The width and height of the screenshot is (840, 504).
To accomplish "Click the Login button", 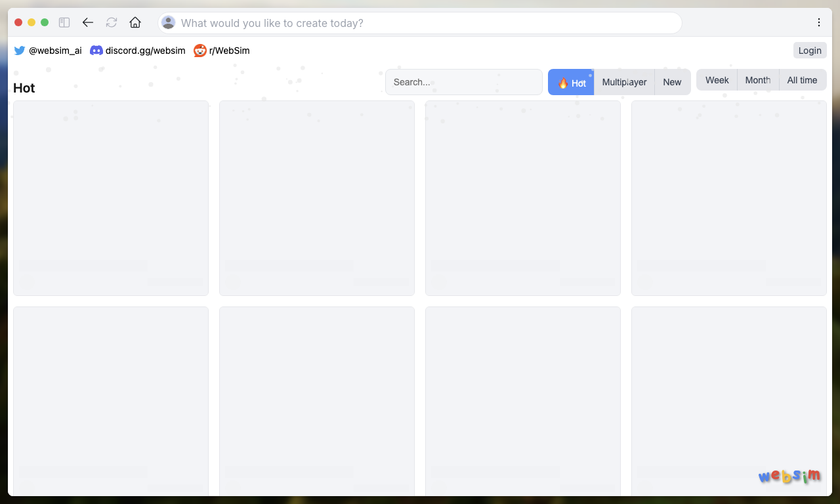I will [x=810, y=51].
